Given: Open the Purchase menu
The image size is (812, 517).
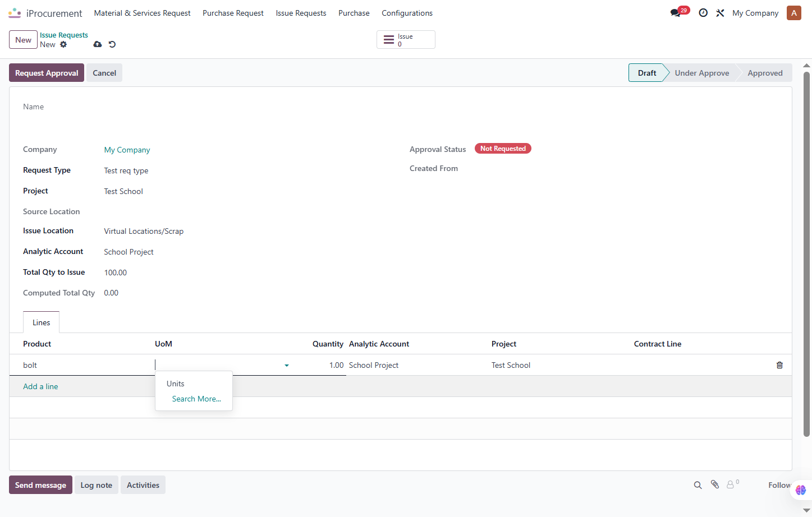Looking at the screenshot, I should pos(354,13).
